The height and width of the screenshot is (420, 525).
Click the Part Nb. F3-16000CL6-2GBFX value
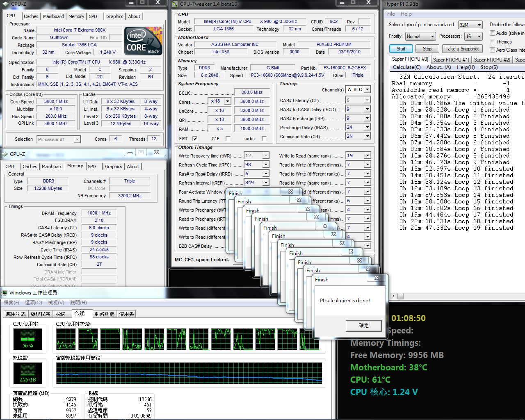click(x=345, y=68)
